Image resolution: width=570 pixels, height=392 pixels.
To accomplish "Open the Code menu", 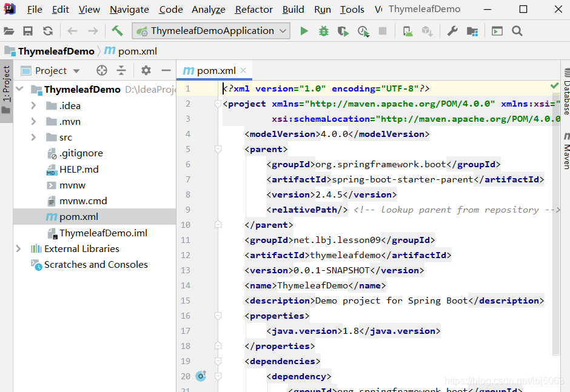I will [x=171, y=10].
